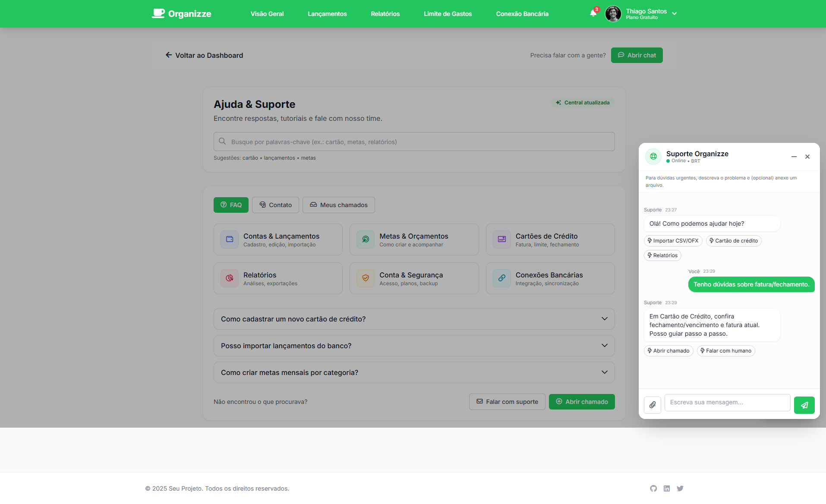Expand 'Como criar metas mensais por categoria?'
The height and width of the screenshot is (504, 826).
pyautogui.click(x=414, y=372)
